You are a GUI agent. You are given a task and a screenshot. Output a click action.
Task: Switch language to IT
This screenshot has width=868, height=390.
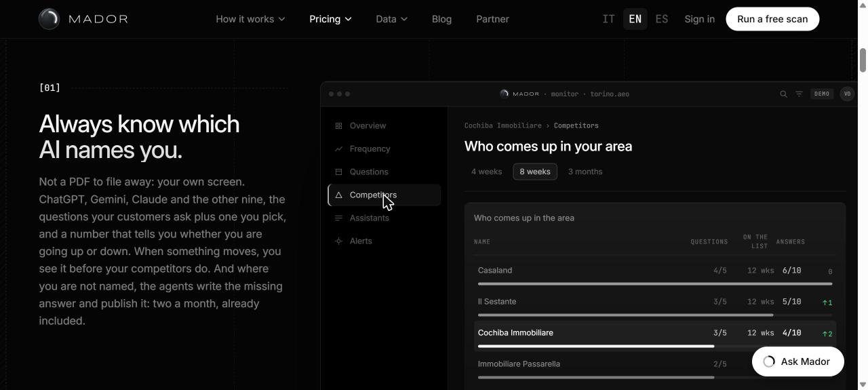point(608,19)
